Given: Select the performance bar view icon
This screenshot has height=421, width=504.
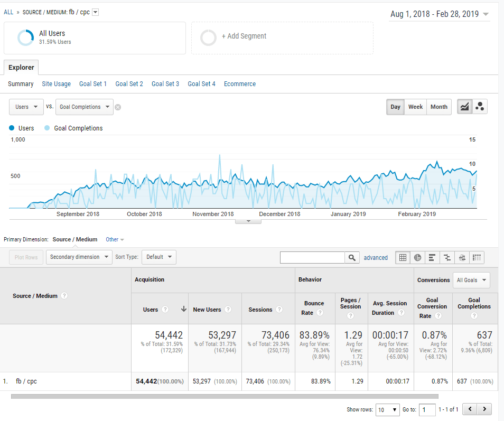Looking at the screenshot, I should (x=432, y=257).
